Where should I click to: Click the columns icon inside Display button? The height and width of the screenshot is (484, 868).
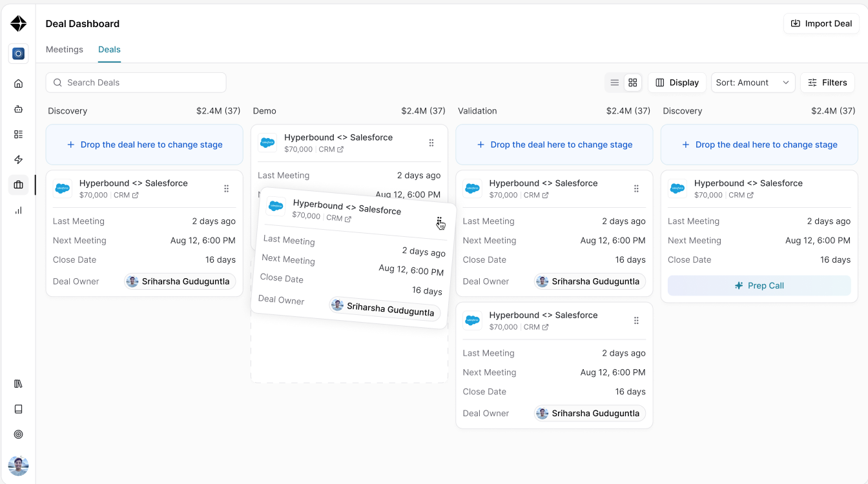click(x=660, y=83)
